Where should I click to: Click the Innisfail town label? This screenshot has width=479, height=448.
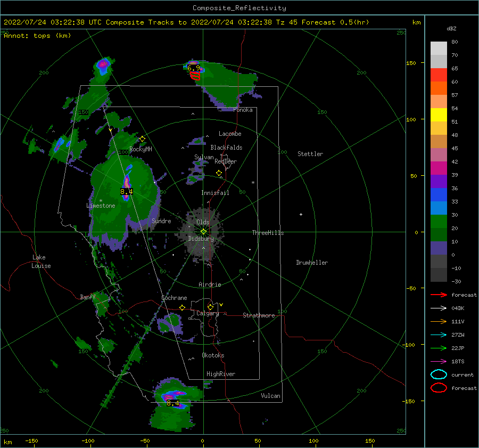pyautogui.click(x=215, y=193)
